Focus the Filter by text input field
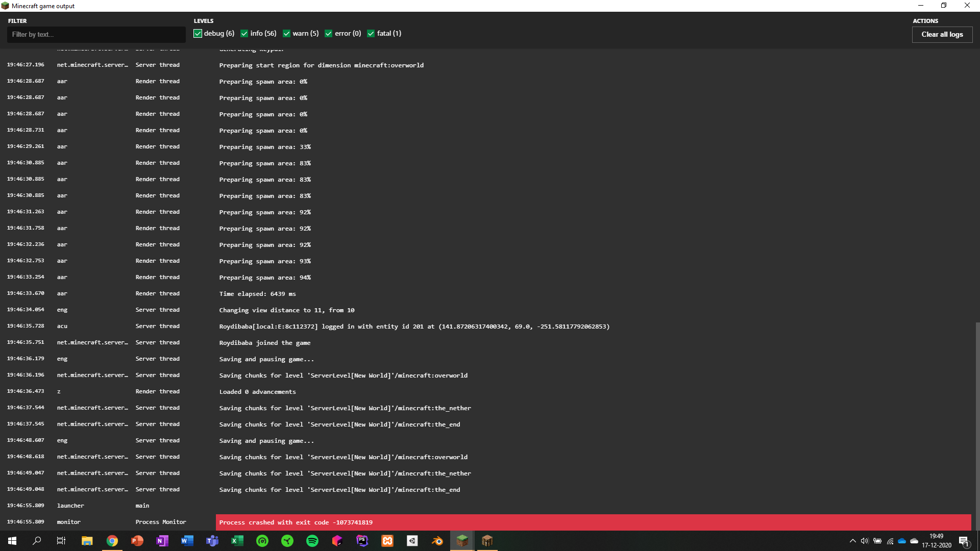Screen dimensions: 980x551 click(x=96, y=34)
